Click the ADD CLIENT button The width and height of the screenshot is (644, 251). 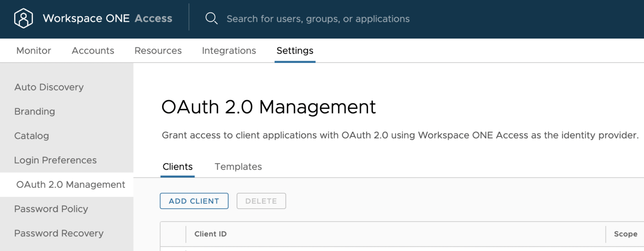click(x=194, y=201)
